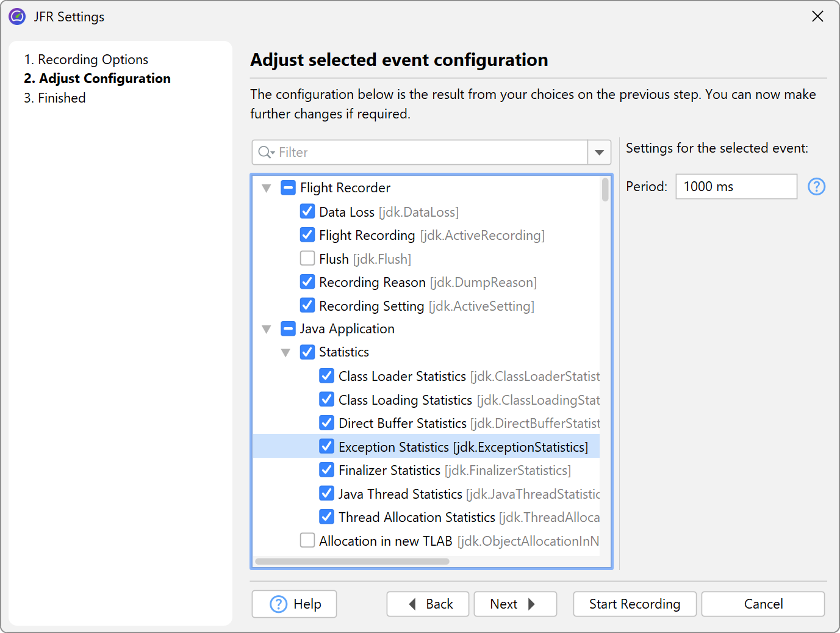
Task: Click the search magnifier icon in Filter
Action: coord(265,152)
